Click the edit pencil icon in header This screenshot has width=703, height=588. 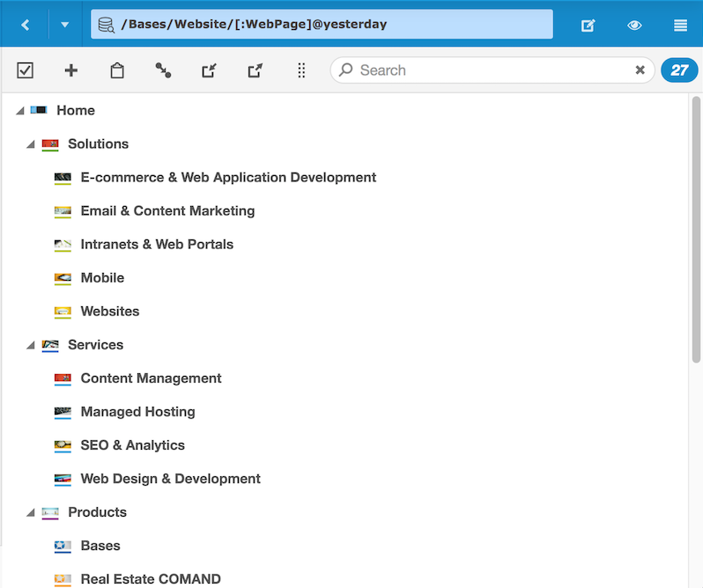[588, 26]
